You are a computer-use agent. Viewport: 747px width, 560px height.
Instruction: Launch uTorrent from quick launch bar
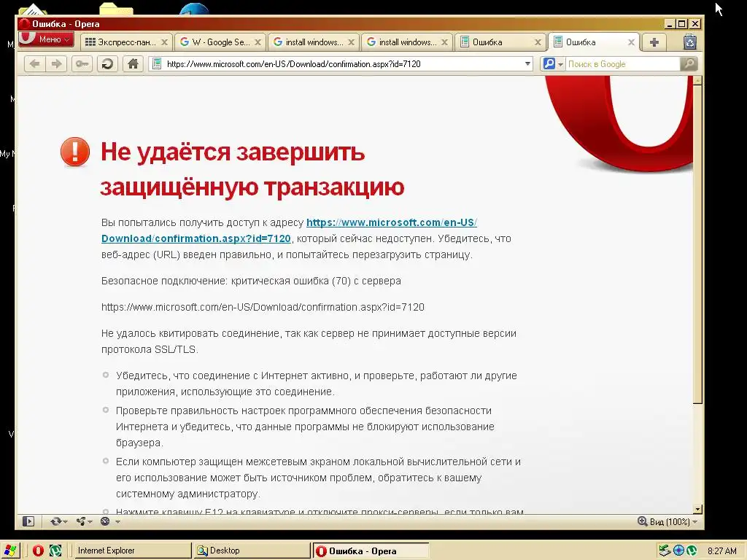pyautogui.click(x=55, y=551)
